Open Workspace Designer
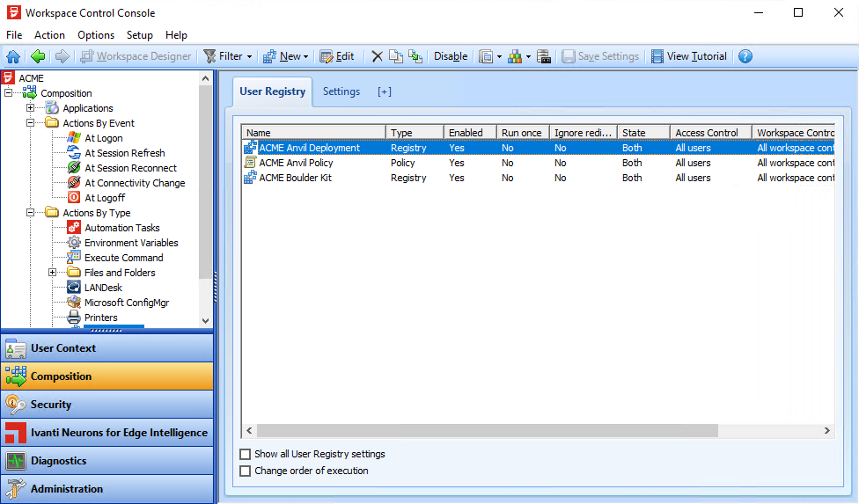Screen dimensions: 859x504 (136, 56)
